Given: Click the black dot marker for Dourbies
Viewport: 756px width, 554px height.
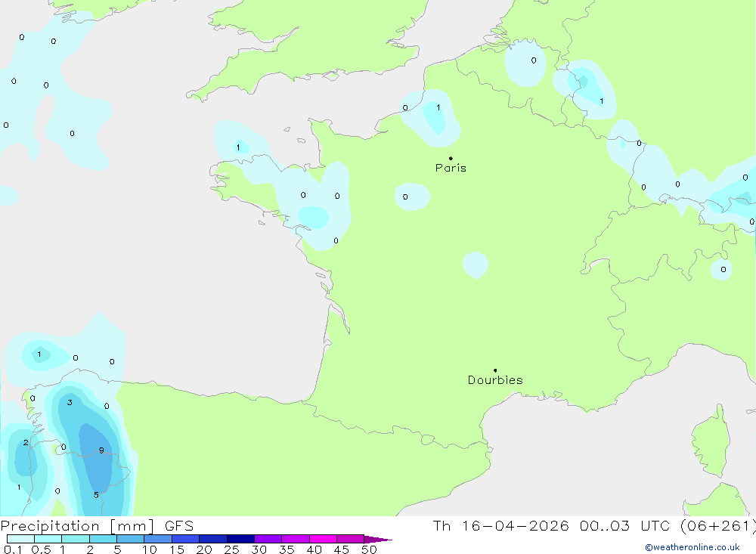Looking at the screenshot, I should click(x=495, y=370).
